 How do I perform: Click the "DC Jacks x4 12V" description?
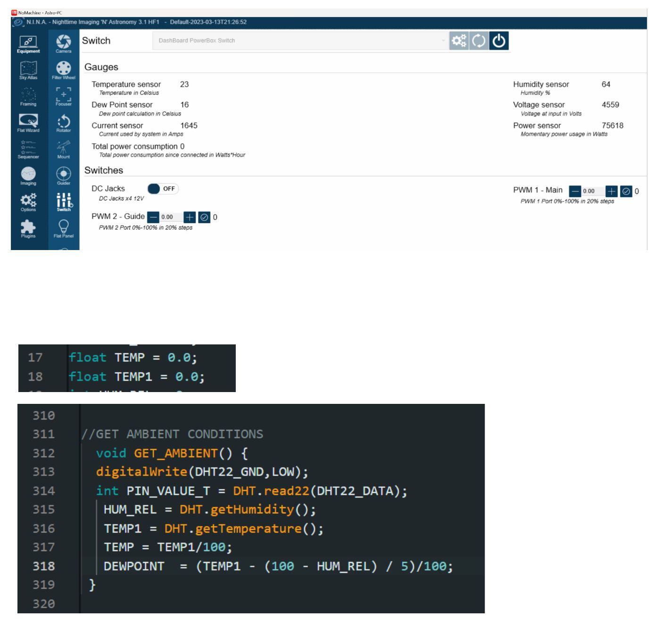[121, 199]
